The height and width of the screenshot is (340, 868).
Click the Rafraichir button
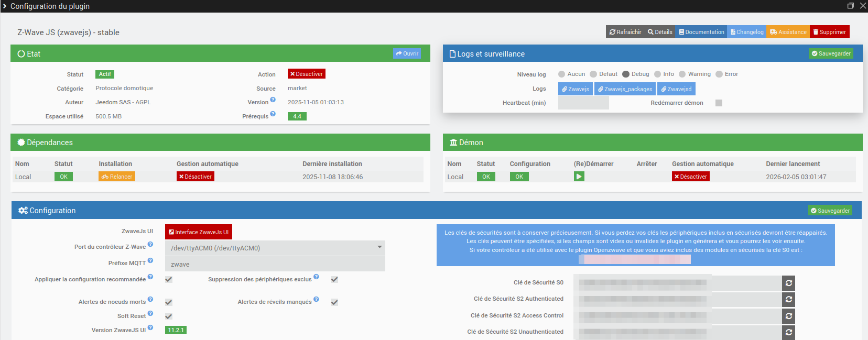pos(625,32)
